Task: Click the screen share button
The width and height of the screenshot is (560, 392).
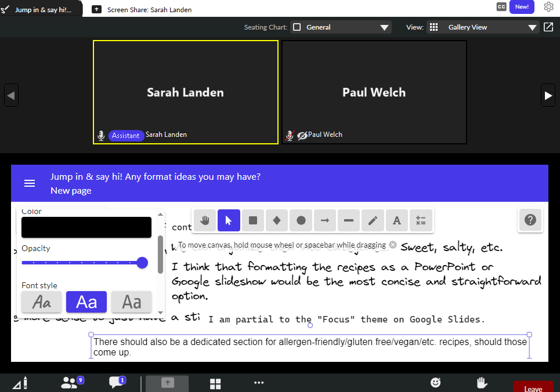Action: pyautogui.click(x=168, y=383)
